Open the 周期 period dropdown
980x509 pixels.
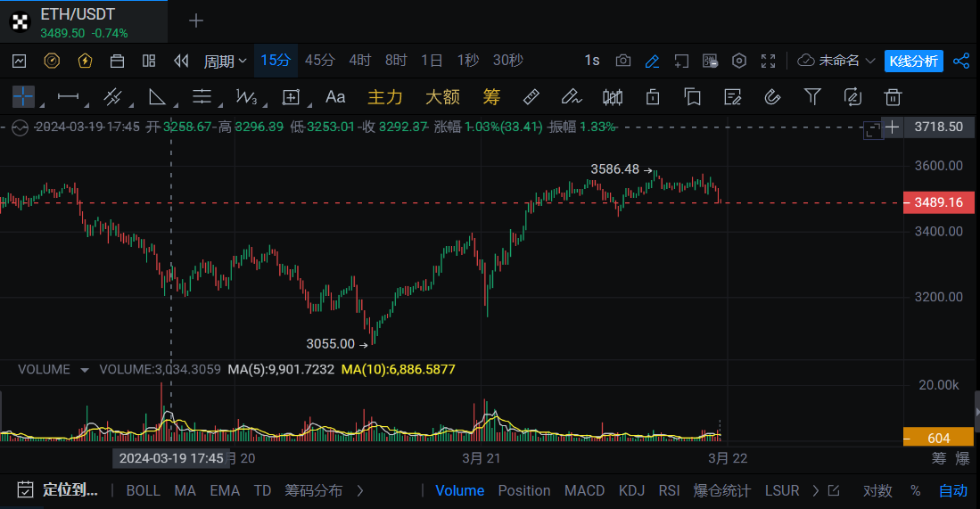pos(225,61)
